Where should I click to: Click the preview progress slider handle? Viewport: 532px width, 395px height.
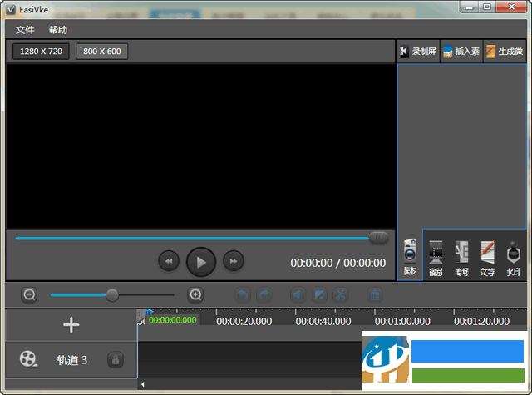click(378, 238)
